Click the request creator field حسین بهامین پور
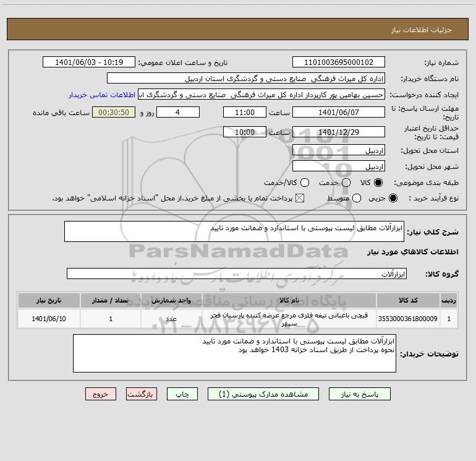 tap(261, 94)
